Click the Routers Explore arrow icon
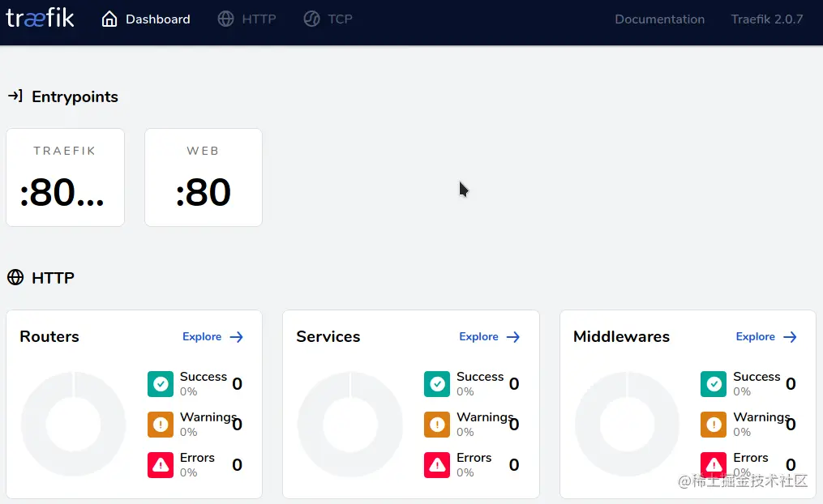The height and width of the screenshot is (504, 823). click(x=237, y=337)
